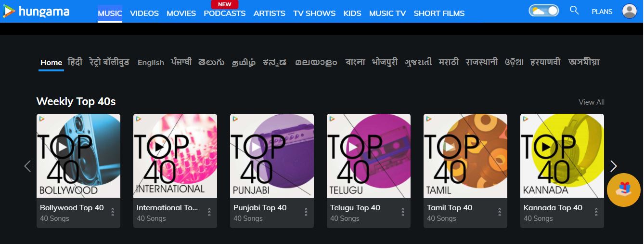Viewport: 644px width, 244px height.
Task: Play the Telugu Top 40 playlist
Action: point(353,147)
